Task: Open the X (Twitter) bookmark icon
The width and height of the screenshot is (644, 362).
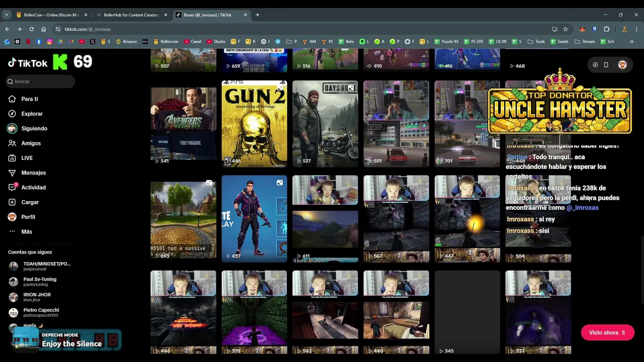Action: pyautogui.click(x=93, y=42)
